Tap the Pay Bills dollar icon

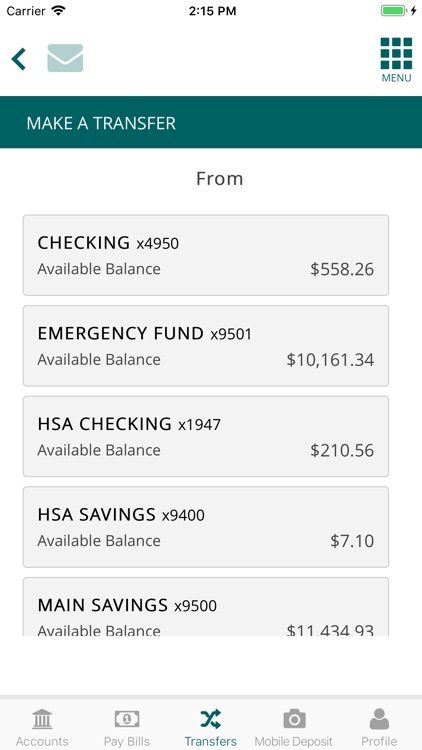127,718
